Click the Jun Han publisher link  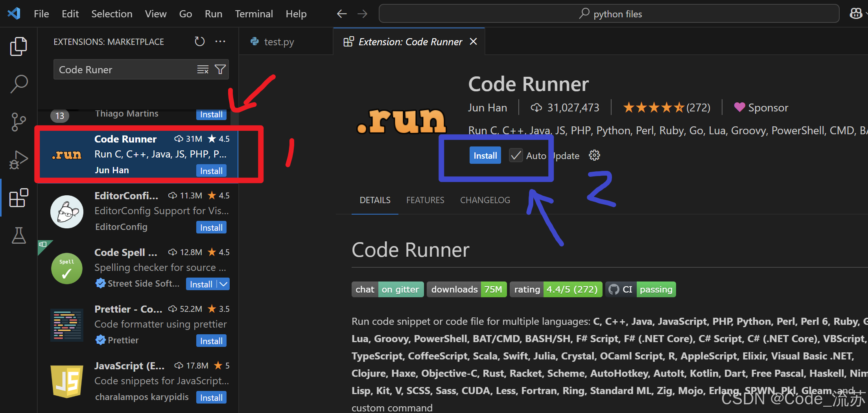[x=487, y=107]
